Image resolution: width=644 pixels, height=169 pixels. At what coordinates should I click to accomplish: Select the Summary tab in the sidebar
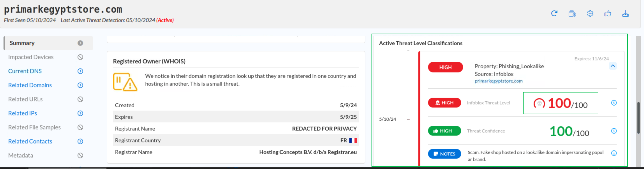pos(22,43)
